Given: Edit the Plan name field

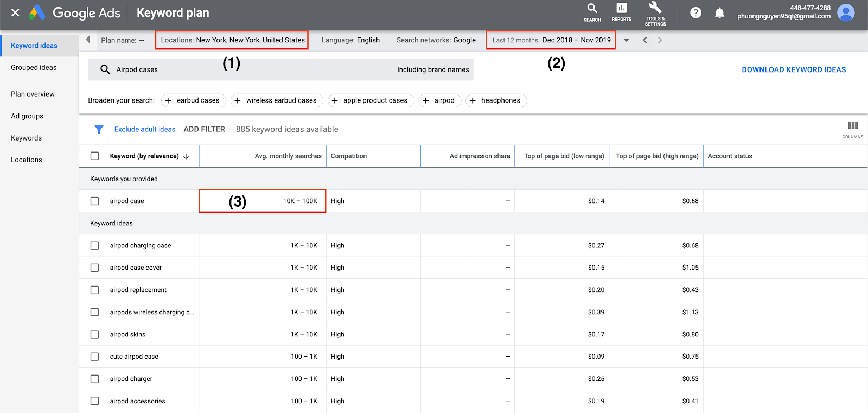Looking at the screenshot, I should (123, 40).
